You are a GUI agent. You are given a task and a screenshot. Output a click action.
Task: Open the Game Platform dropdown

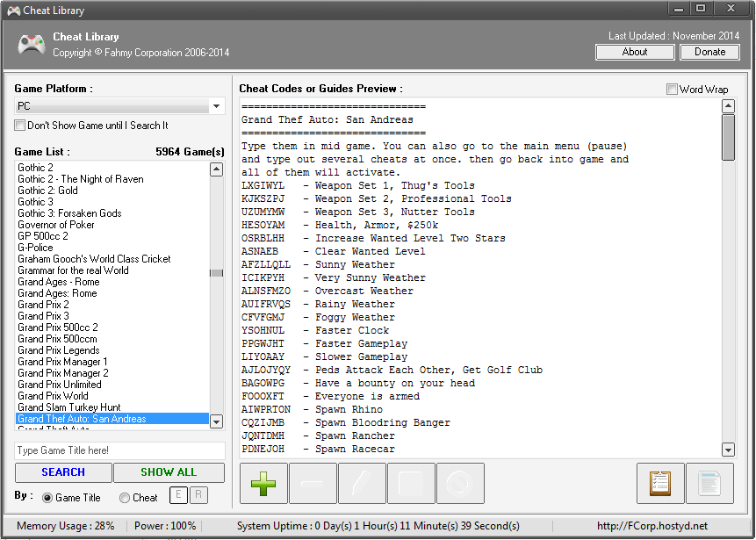(x=119, y=106)
